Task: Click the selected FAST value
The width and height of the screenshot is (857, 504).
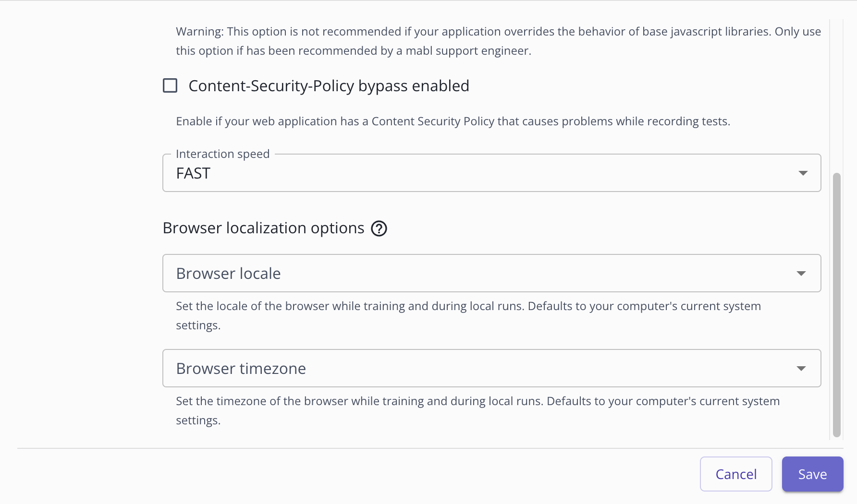Action: click(x=193, y=173)
